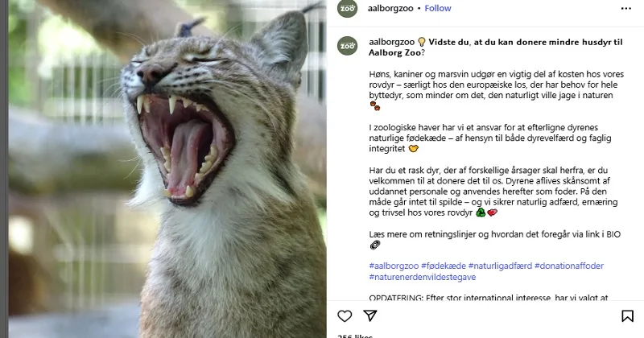View the likes count below the heart
644x338 pixels.
(355, 336)
